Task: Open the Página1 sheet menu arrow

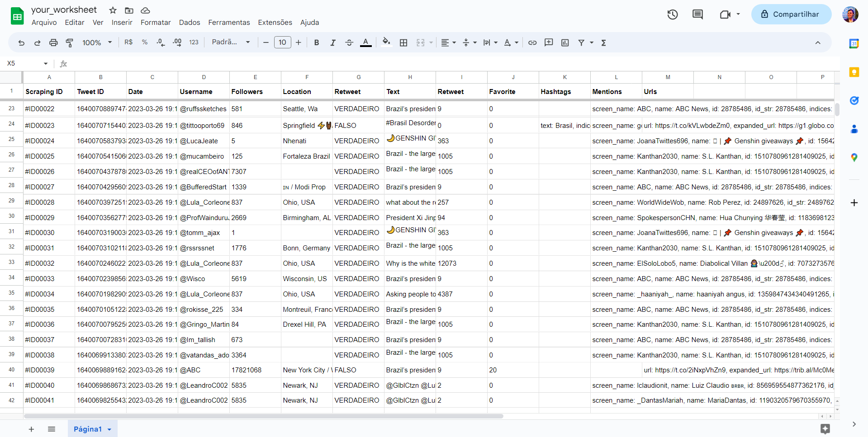Action: [x=109, y=429]
